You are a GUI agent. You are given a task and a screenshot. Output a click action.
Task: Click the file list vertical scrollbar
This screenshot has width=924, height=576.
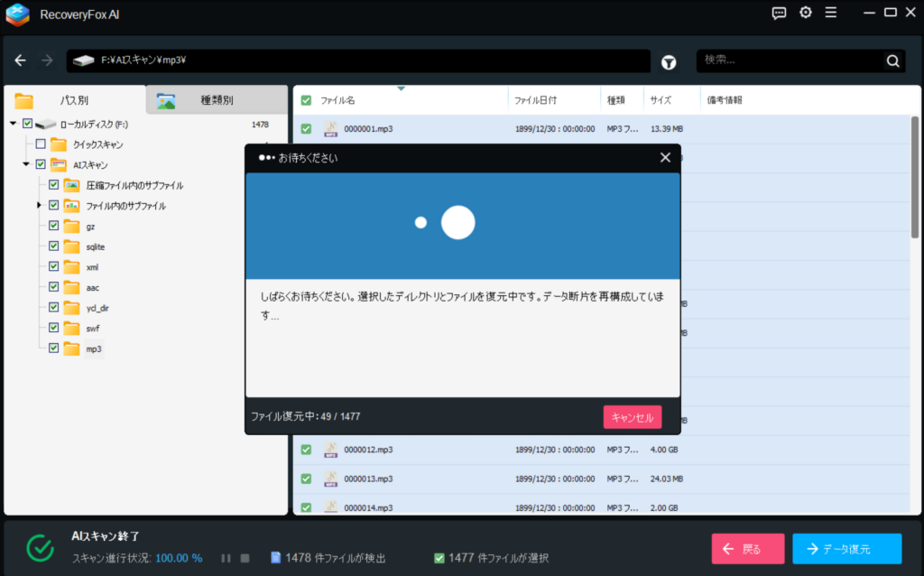coord(914,181)
